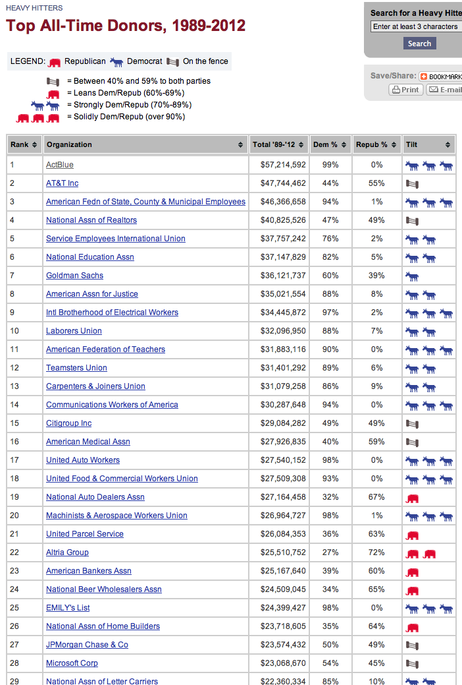This screenshot has width=462, height=685.
Task: Open National Beer Wholesalers Assn link
Action: [104, 589]
